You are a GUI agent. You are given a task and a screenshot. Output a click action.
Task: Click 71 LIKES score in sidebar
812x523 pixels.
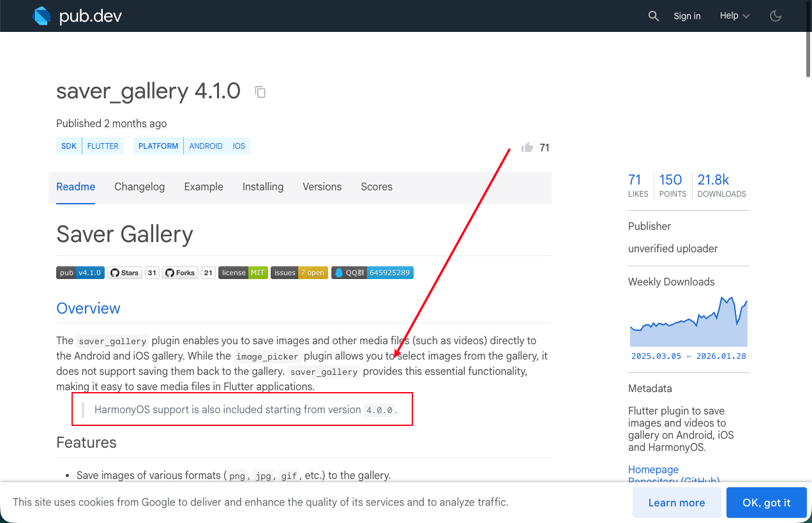coord(638,185)
